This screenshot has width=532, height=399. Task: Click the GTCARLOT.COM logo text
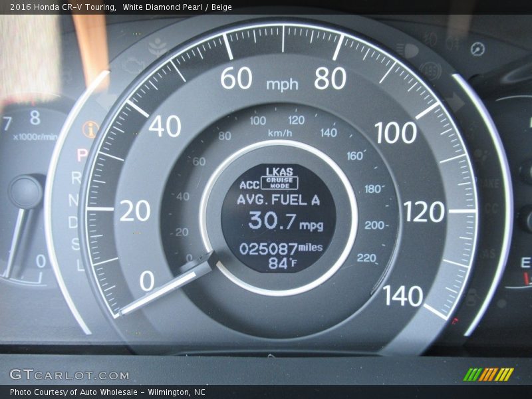point(69,375)
